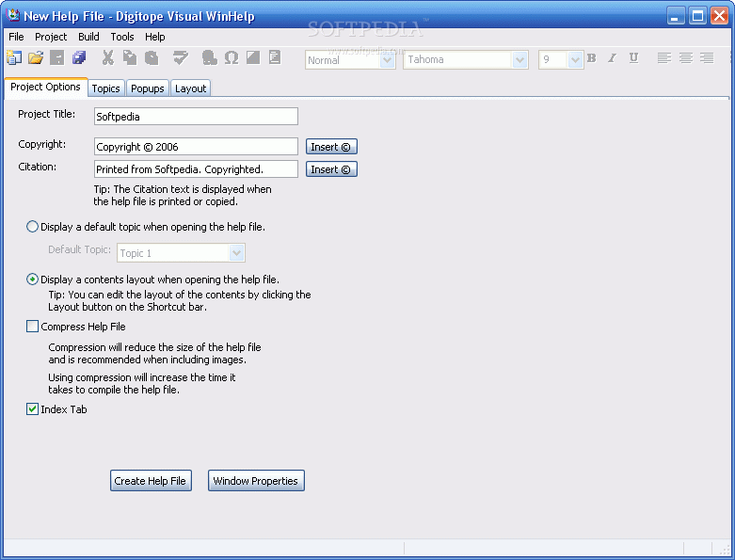735x560 pixels.
Task: Select Display a default topic radio button
Action: click(32, 227)
